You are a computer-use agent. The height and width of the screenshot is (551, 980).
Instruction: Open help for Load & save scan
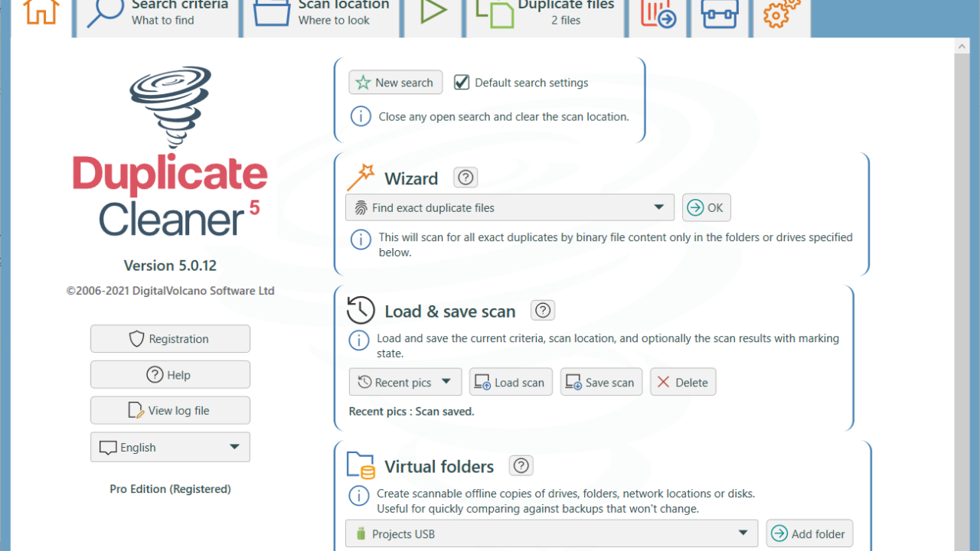point(543,310)
